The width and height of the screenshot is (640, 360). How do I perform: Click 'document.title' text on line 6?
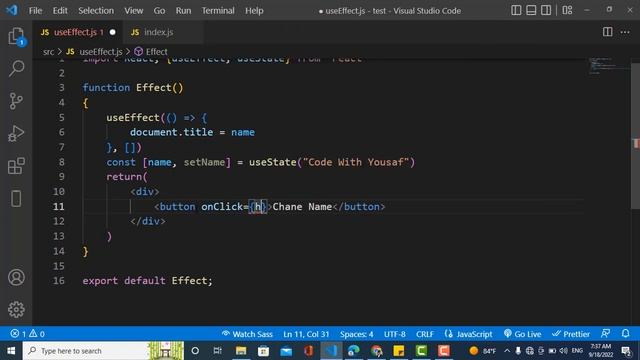[x=171, y=132]
